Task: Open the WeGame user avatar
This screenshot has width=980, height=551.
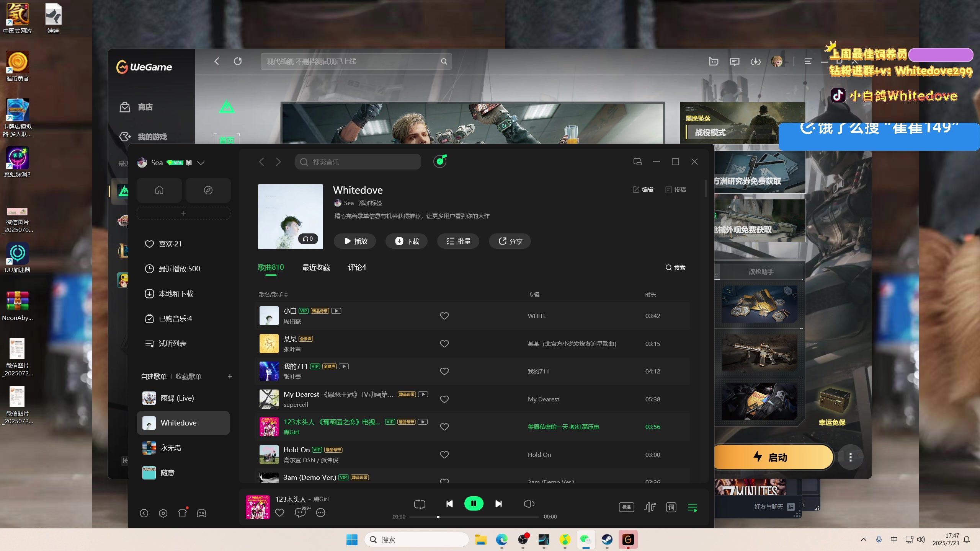Action: [777, 61]
